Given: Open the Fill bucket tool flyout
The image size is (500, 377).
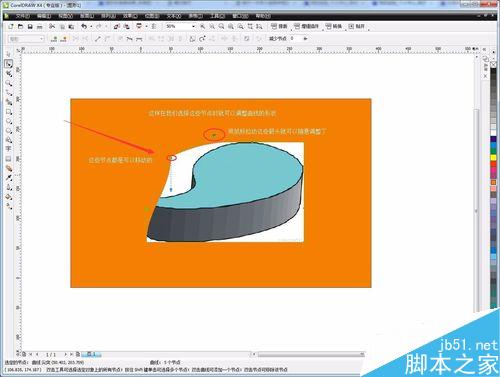Looking at the screenshot, I should [x=9, y=197].
